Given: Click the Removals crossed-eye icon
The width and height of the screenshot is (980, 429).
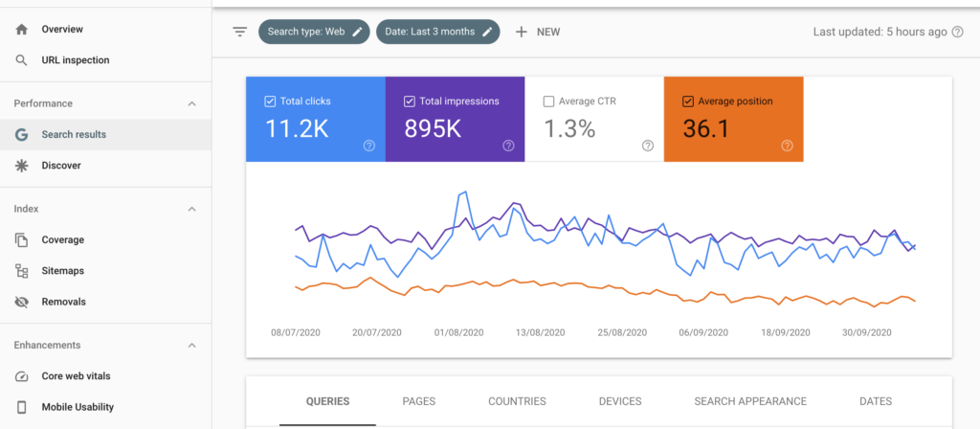Looking at the screenshot, I should click(x=22, y=302).
